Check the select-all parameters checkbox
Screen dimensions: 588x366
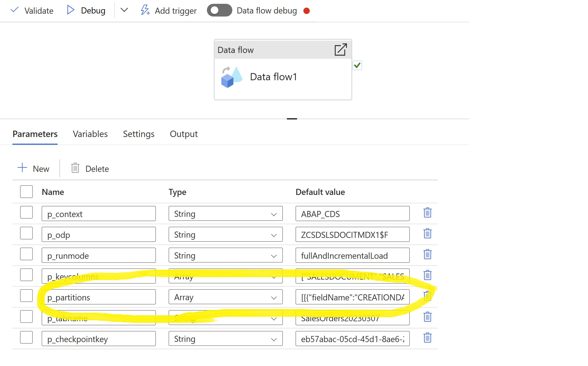26,192
